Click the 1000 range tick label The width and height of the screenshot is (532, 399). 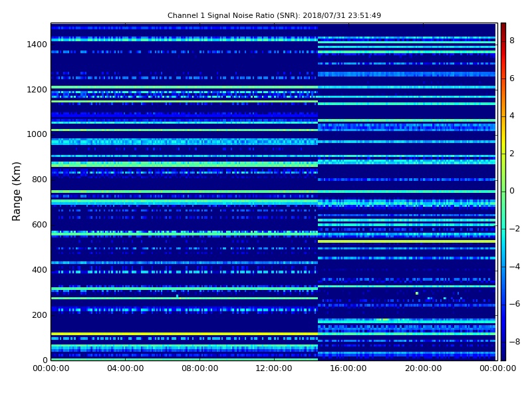point(37,134)
